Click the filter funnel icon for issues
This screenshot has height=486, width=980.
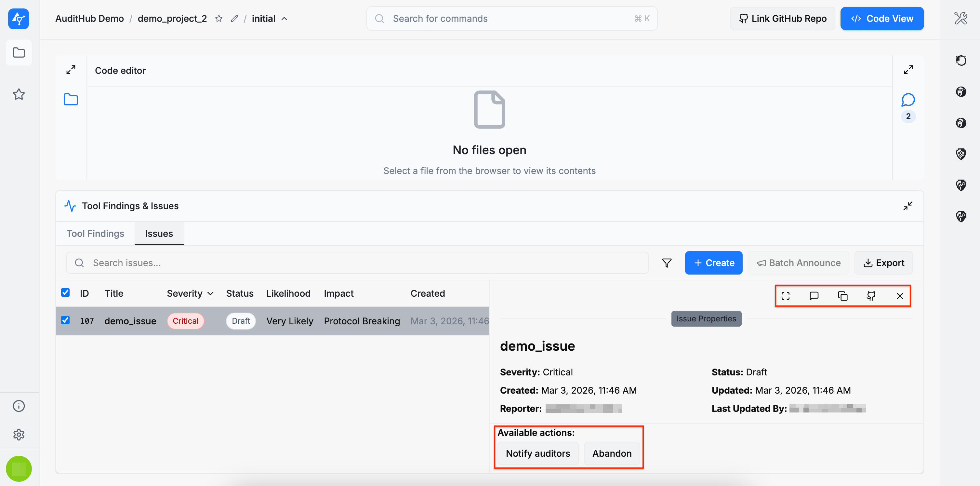click(667, 263)
